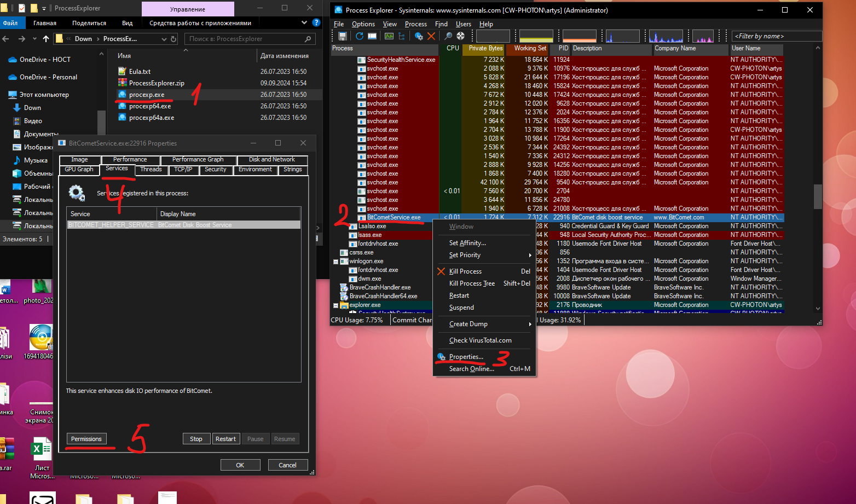Image resolution: width=856 pixels, height=504 pixels.
Task: Collapse the winlogon.exe process tree node
Action: [336, 262]
